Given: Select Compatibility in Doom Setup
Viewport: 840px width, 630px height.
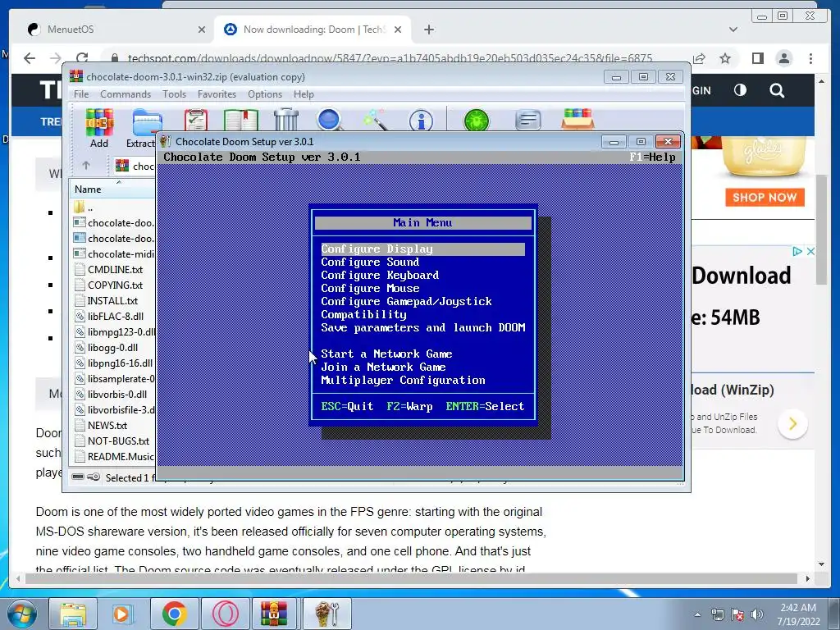Looking at the screenshot, I should [363, 314].
